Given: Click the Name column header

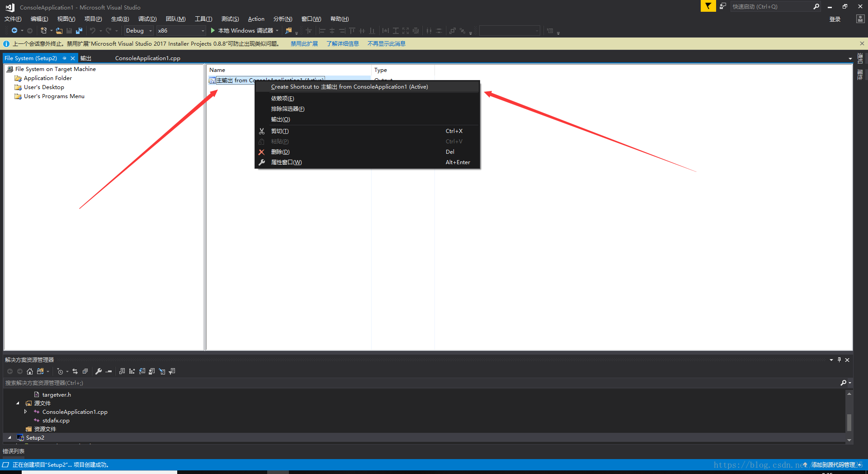Looking at the screenshot, I should click(x=289, y=70).
